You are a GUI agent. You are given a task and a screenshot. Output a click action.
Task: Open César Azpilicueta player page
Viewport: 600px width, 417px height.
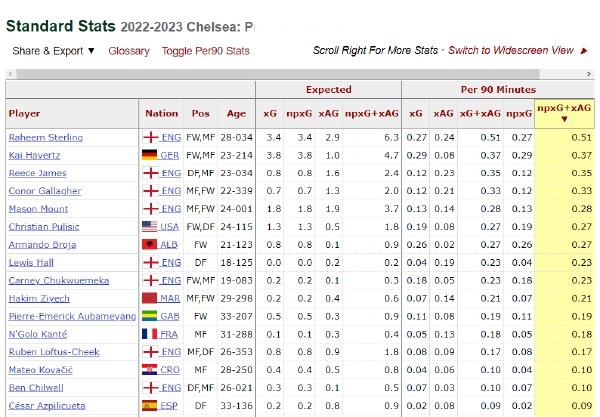(x=47, y=406)
